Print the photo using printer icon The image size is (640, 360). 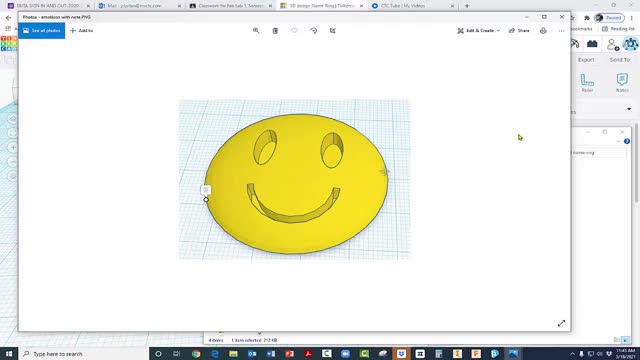[543, 31]
